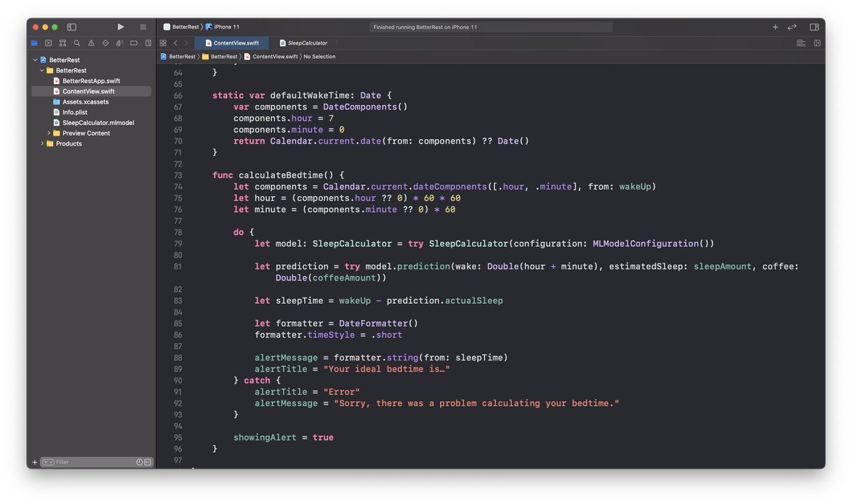The height and width of the screenshot is (504, 852).
Task: Choose the iPhone 11 run destination
Action: tap(222, 27)
